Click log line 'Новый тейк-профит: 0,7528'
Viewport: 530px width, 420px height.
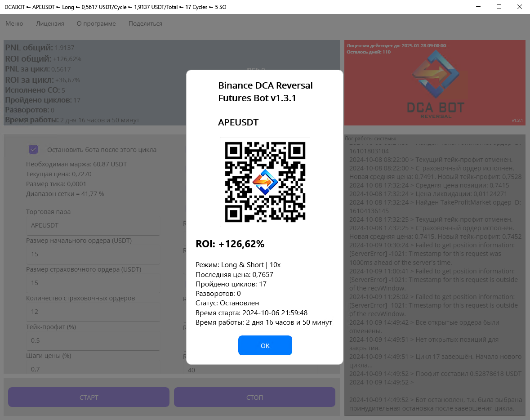click(479, 177)
